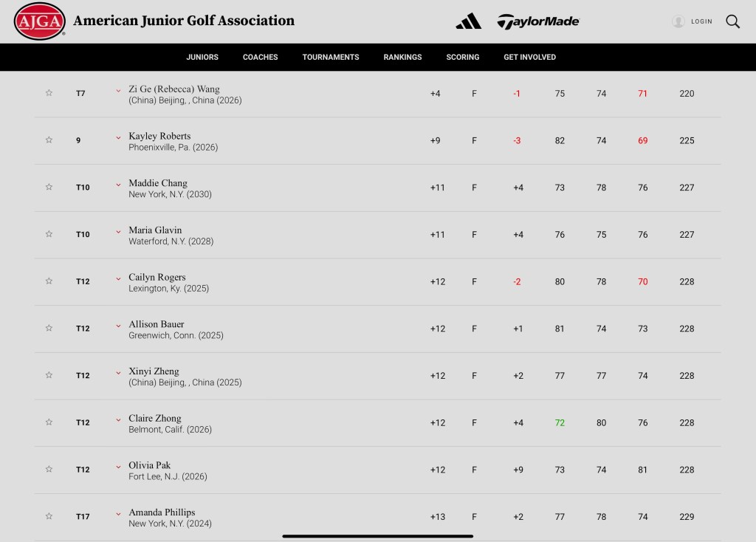This screenshot has height=542, width=756.
Task: Click the Adidas sponsor logo
Action: click(469, 21)
